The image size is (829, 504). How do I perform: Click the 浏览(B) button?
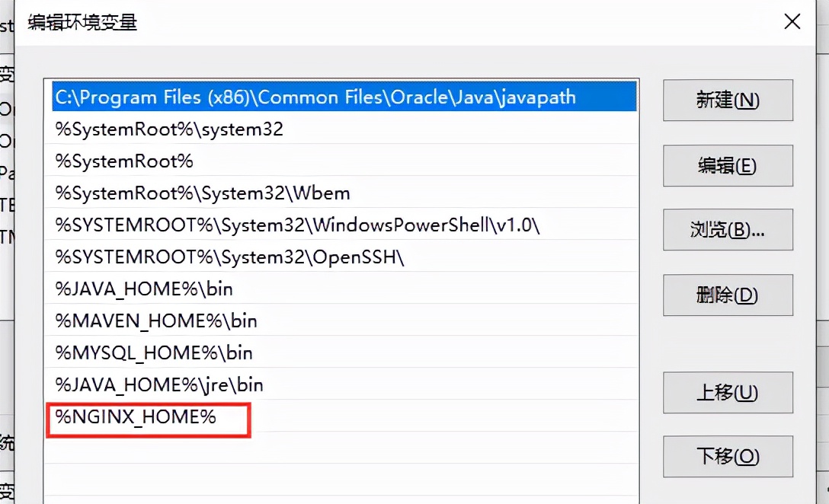click(727, 230)
